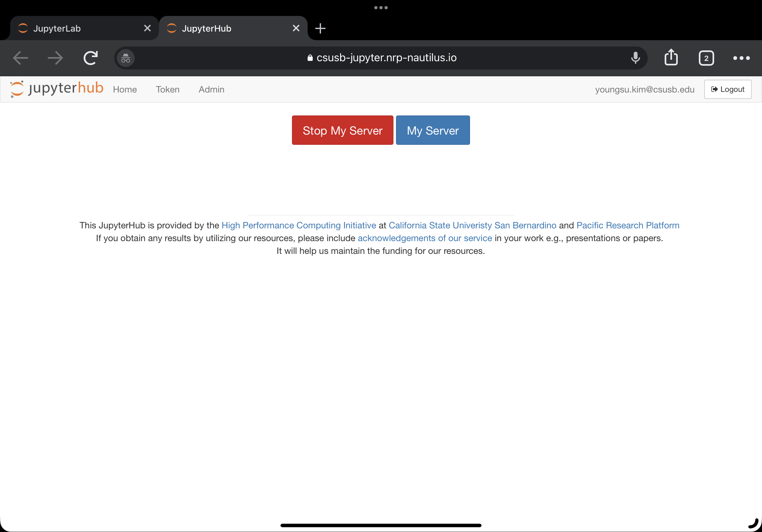Viewport: 762px width, 532px height.
Task: Tap the iPad home indicator bar
Action: pyautogui.click(x=381, y=525)
